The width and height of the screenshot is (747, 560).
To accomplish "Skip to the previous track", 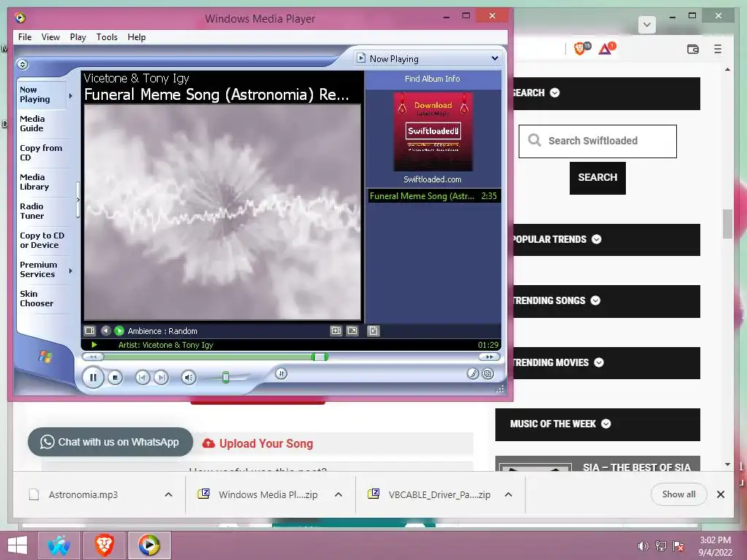I will [142, 378].
